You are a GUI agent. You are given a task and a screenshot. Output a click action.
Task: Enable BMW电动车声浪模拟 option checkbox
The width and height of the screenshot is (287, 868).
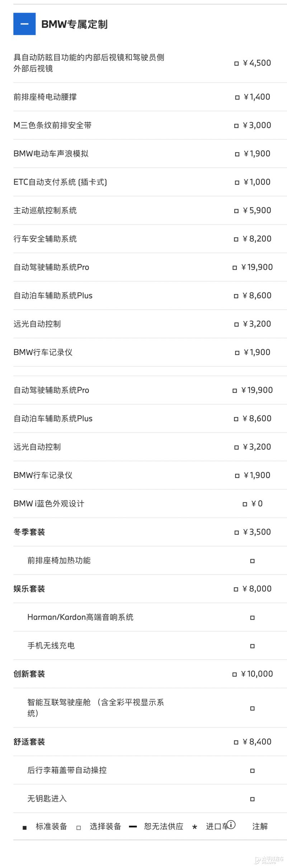click(237, 154)
